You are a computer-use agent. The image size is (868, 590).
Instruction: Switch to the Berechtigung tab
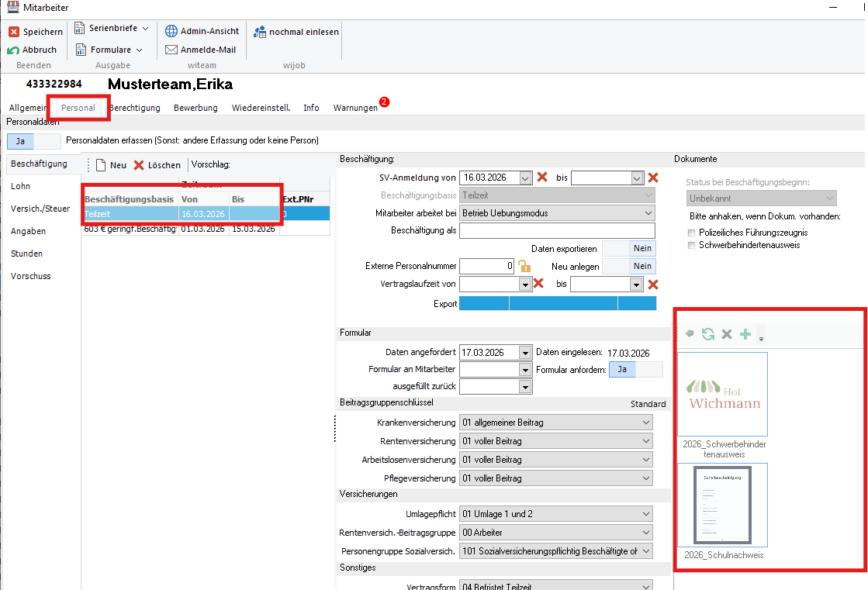click(x=135, y=108)
